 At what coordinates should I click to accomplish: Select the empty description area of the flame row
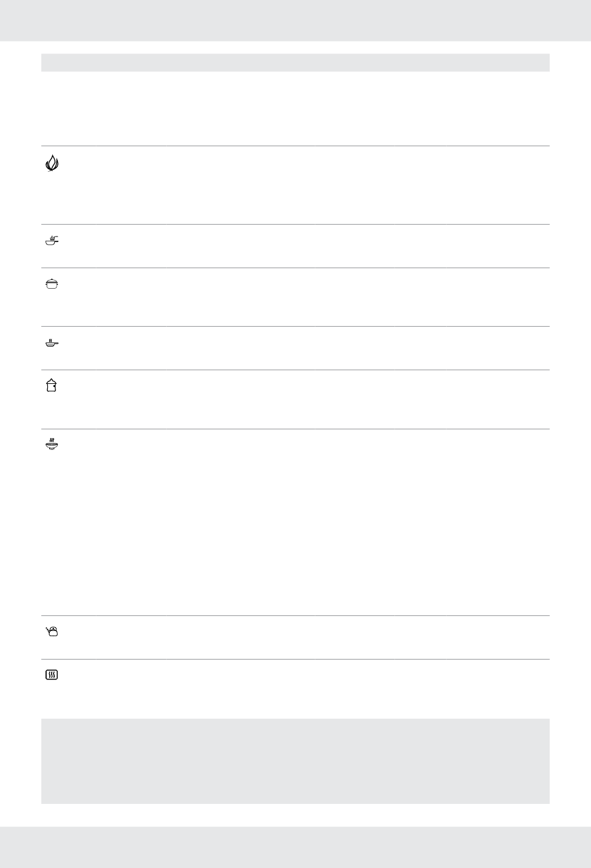306,185
